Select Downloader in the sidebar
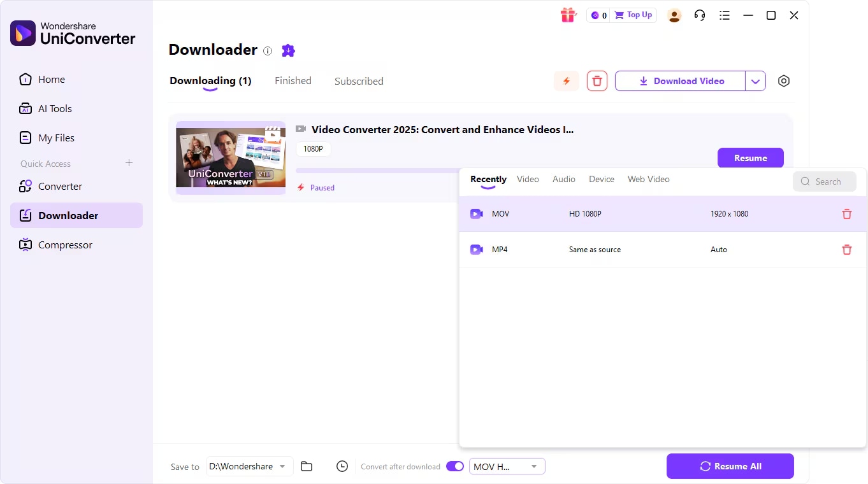 point(76,216)
